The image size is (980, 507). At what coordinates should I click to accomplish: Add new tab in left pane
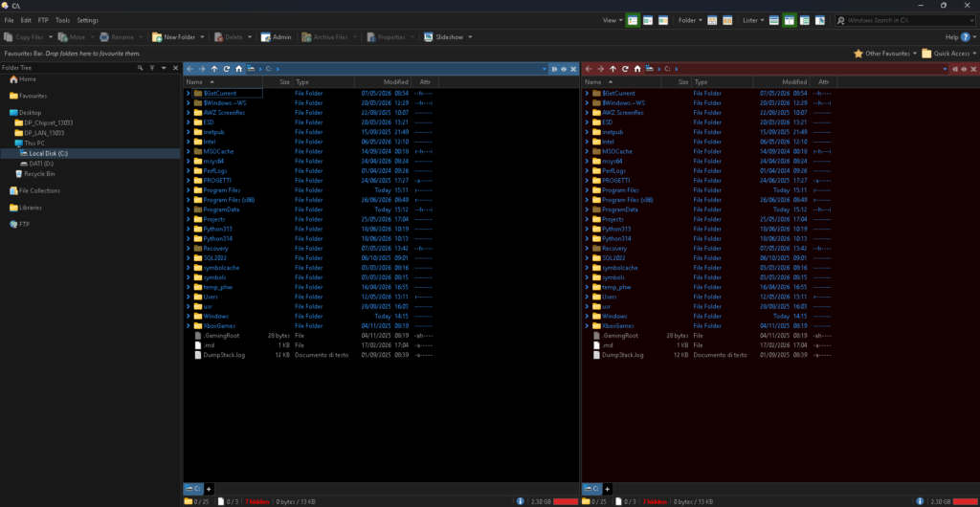(209, 489)
